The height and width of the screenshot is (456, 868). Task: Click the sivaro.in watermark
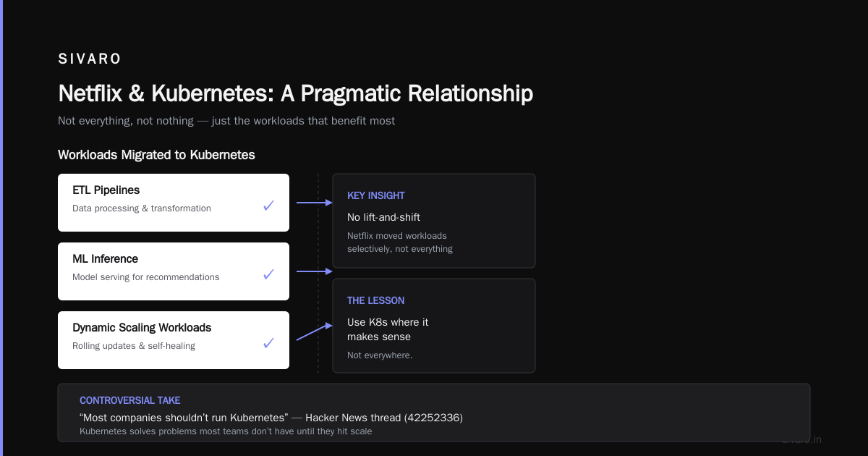(801, 439)
